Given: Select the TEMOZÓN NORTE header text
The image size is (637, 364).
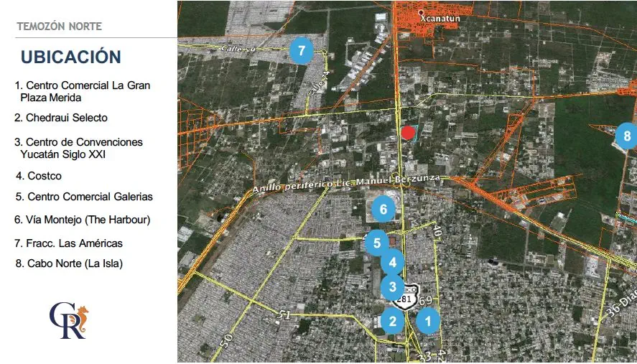Looking at the screenshot, I should click(x=60, y=27).
